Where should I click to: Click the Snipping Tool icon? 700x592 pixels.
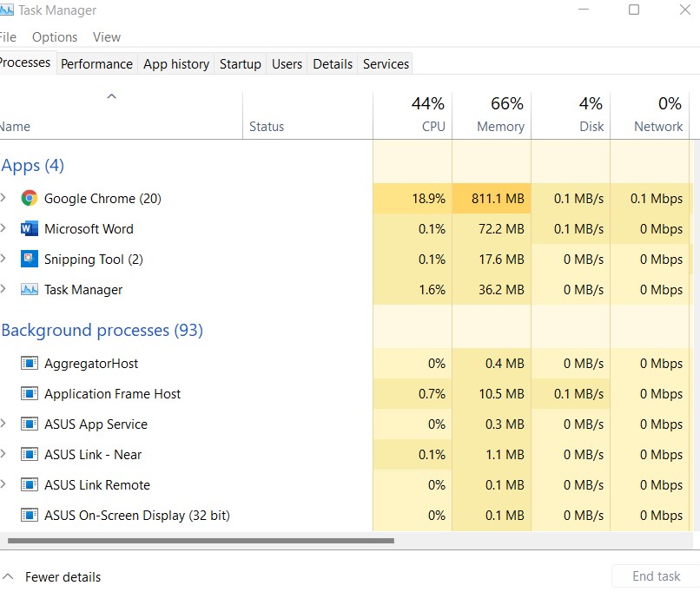[x=30, y=260]
